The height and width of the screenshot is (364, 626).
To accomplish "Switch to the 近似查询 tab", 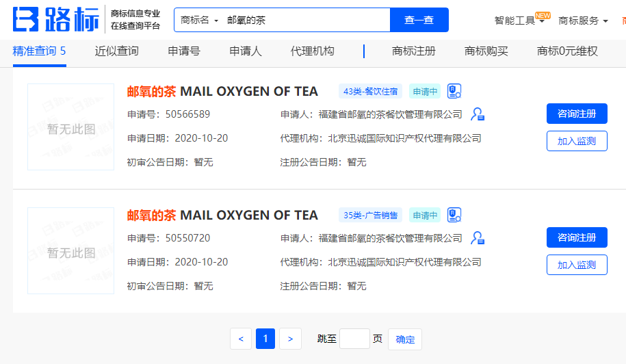I will coord(116,51).
